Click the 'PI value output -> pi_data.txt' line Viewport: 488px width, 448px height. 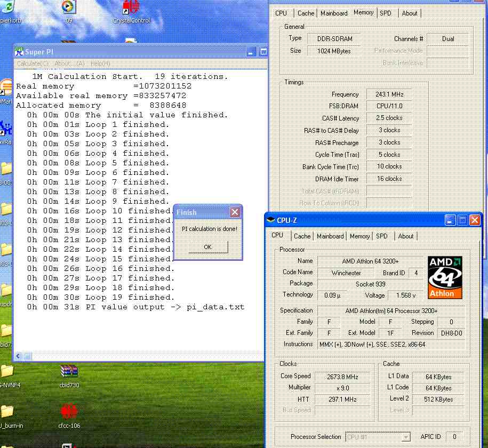[x=135, y=307]
